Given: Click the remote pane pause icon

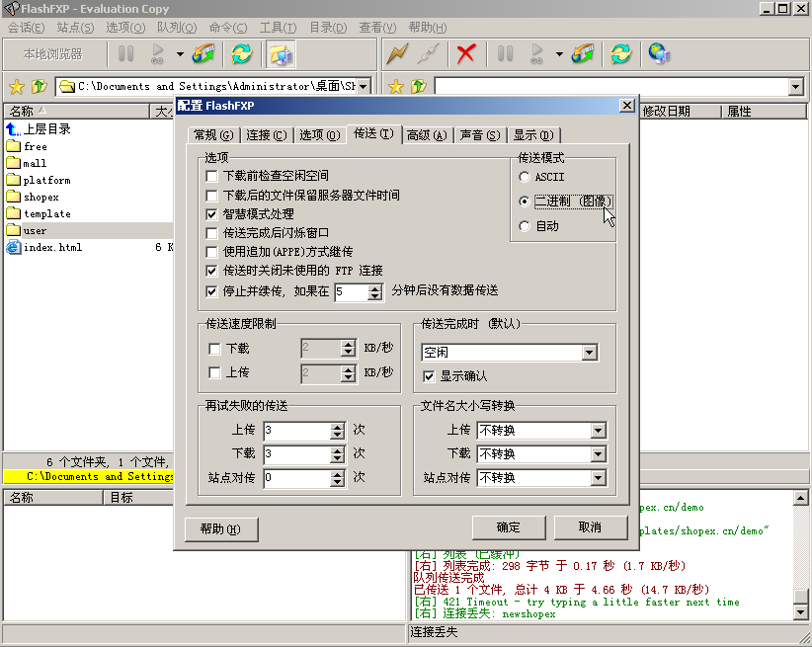Looking at the screenshot, I should pos(505,53).
